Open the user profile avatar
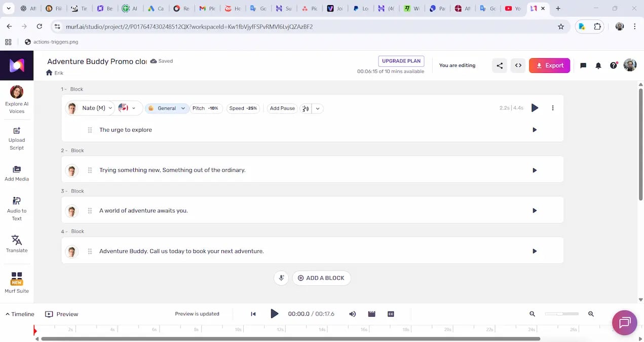Image resolution: width=644 pixels, height=342 pixels. 630,65
